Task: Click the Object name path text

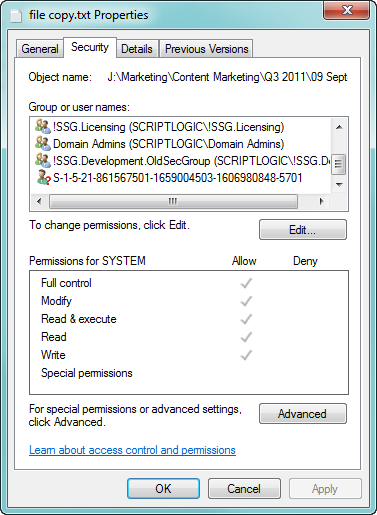Action: pos(227,77)
